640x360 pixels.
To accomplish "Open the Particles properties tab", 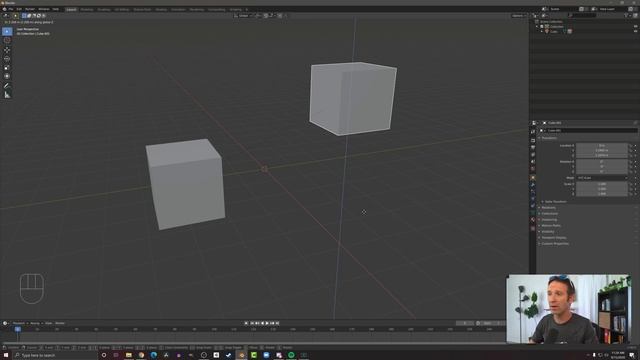I will tap(533, 192).
